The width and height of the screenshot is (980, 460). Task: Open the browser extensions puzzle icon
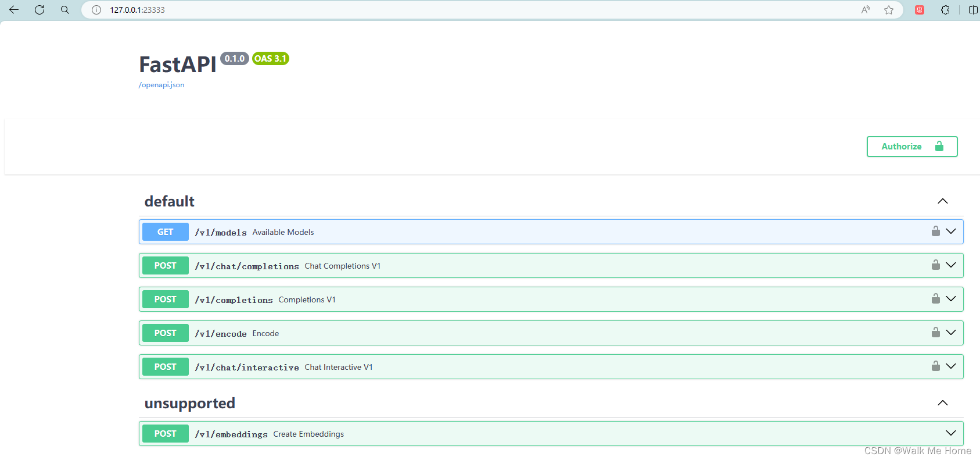[945, 10]
